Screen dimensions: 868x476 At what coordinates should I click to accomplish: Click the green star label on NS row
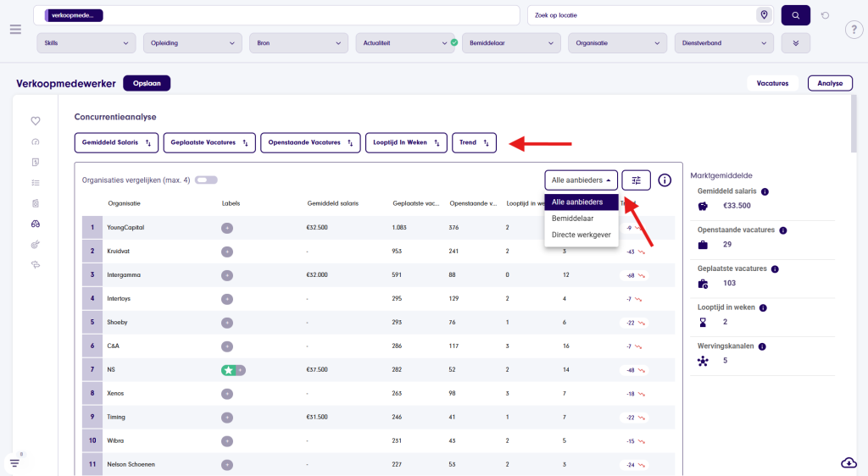tap(228, 370)
